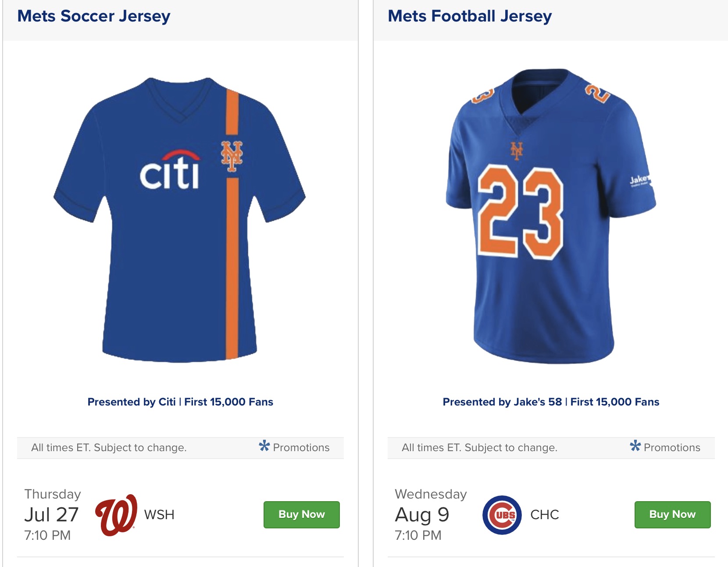
Task: Open the Mets Football Jersey heading
Action: [x=470, y=16]
